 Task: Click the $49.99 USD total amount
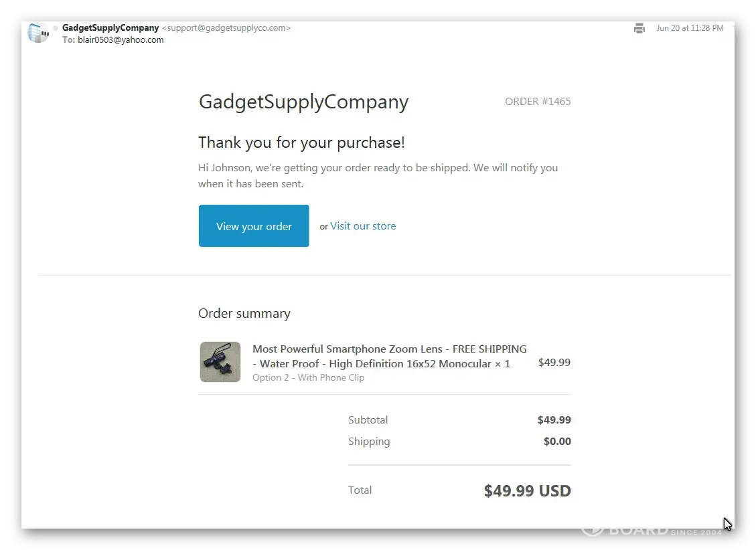527,490
